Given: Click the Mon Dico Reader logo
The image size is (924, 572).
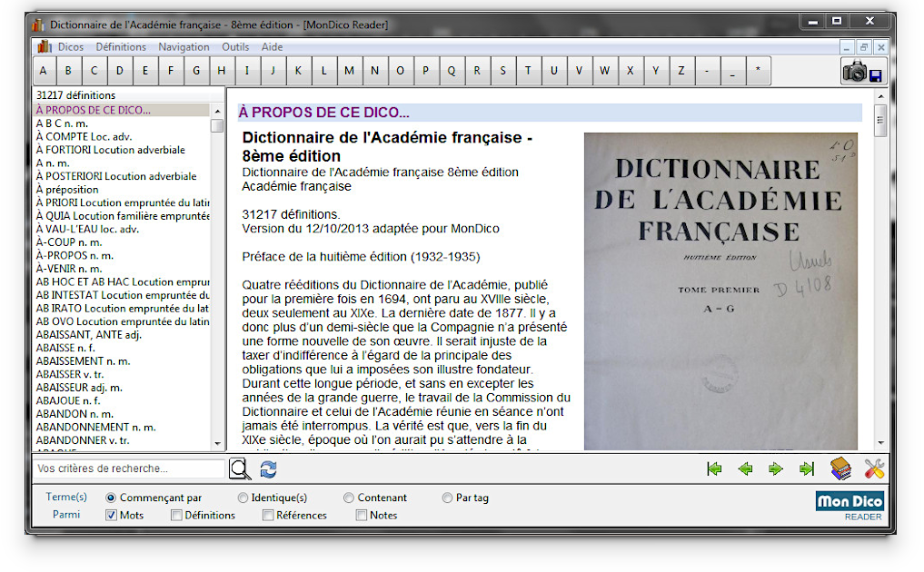Looking at the screenshot, I should 849,506.
